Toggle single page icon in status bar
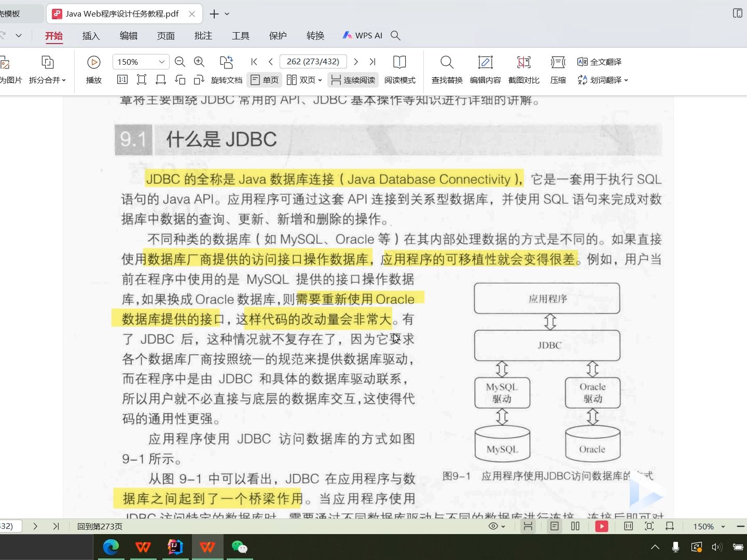The image size is (747, 560). pos(555,526)
